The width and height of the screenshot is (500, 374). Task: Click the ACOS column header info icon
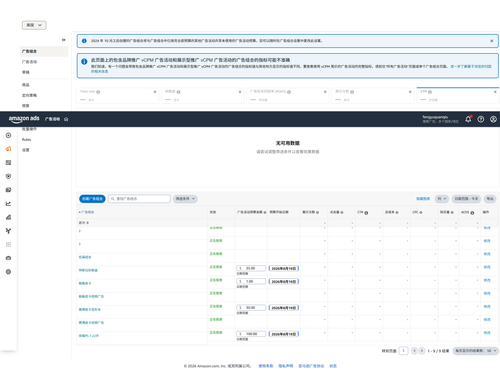(x=472, y=213)
